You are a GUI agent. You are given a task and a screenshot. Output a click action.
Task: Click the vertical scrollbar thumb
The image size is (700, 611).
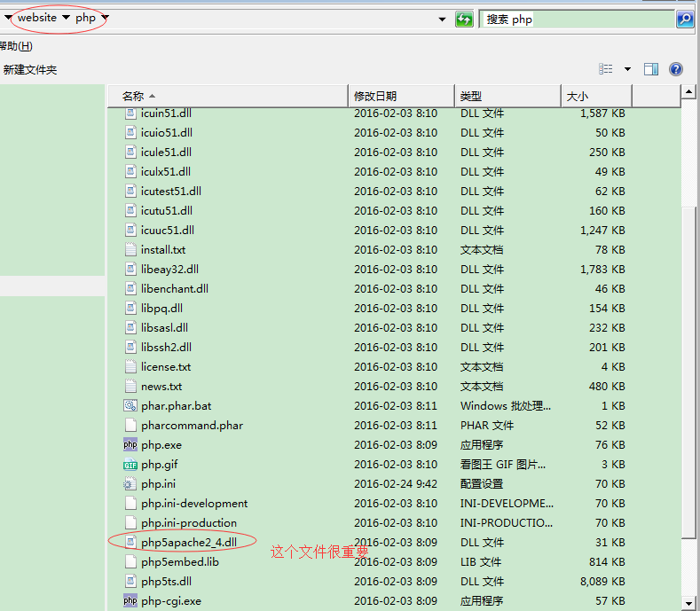point(688,372)
